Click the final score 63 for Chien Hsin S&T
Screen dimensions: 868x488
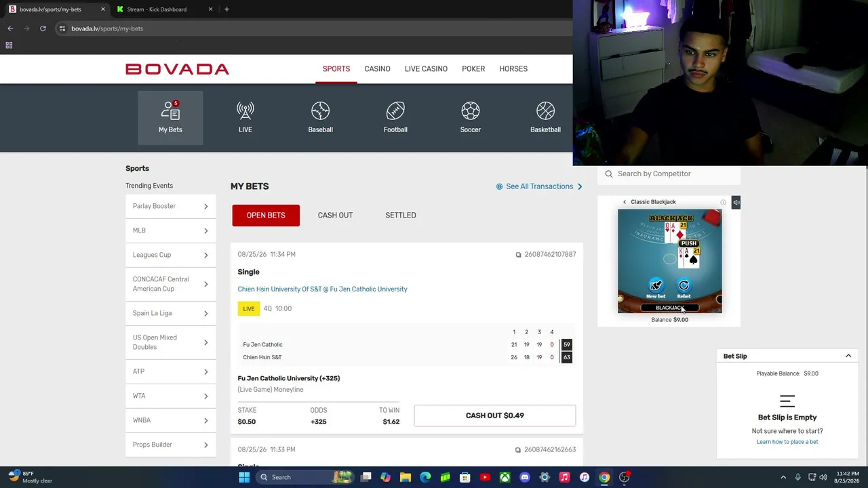coord(567,357)
